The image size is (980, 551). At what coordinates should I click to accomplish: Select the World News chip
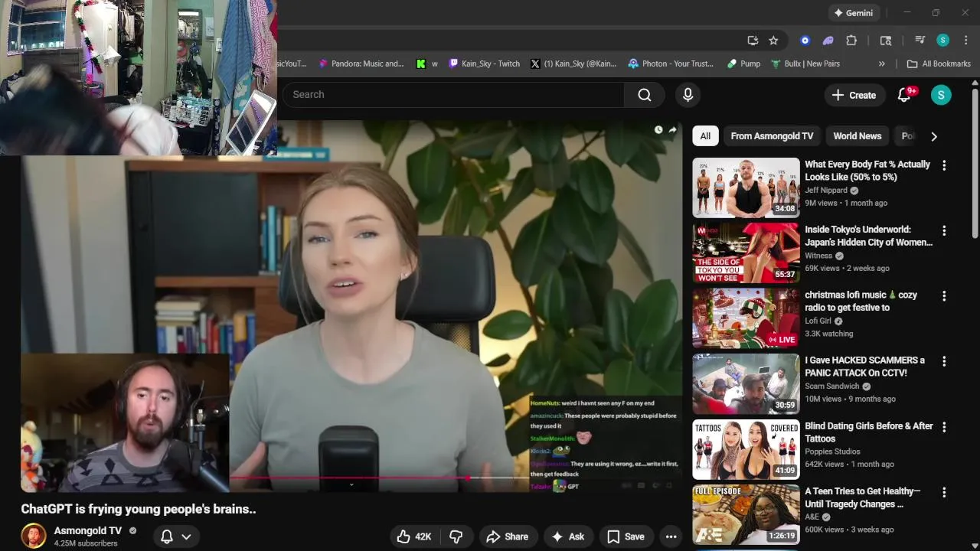pos(857,136)
